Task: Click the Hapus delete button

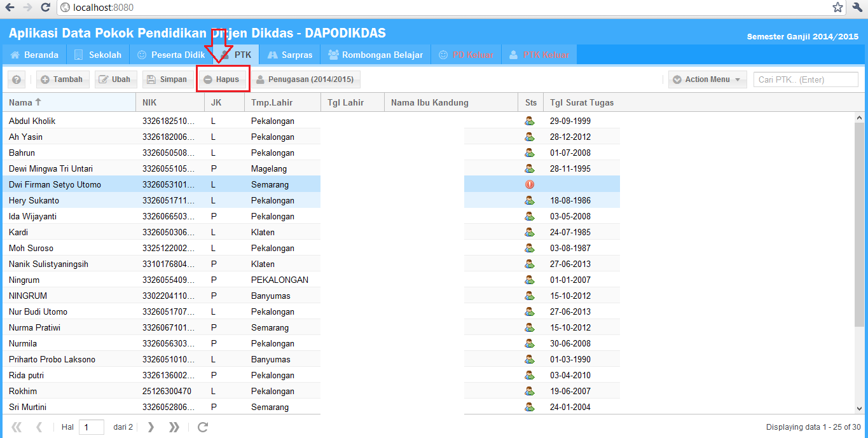Action: tap(222, 79)
